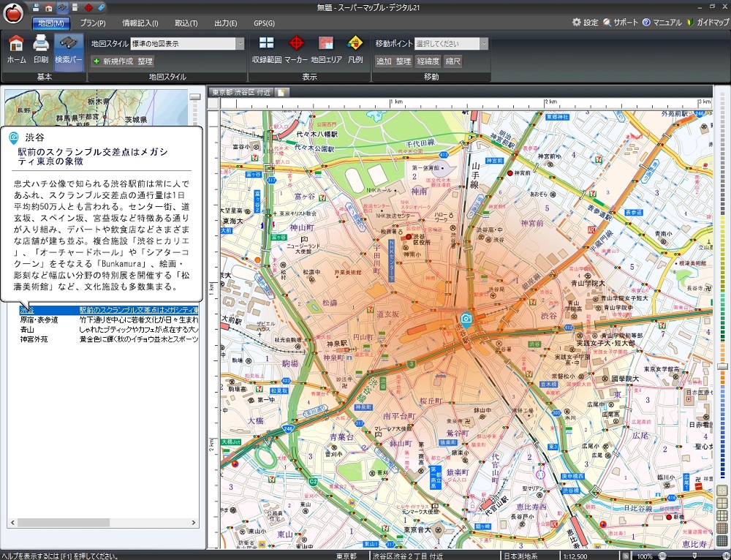Click 追加 add move point button

(x=384, y=61)
